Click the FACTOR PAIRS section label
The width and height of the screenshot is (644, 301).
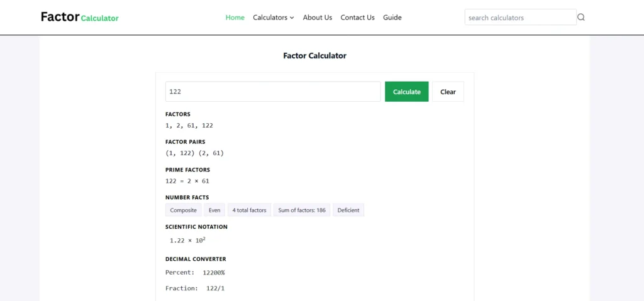(186, 141)
